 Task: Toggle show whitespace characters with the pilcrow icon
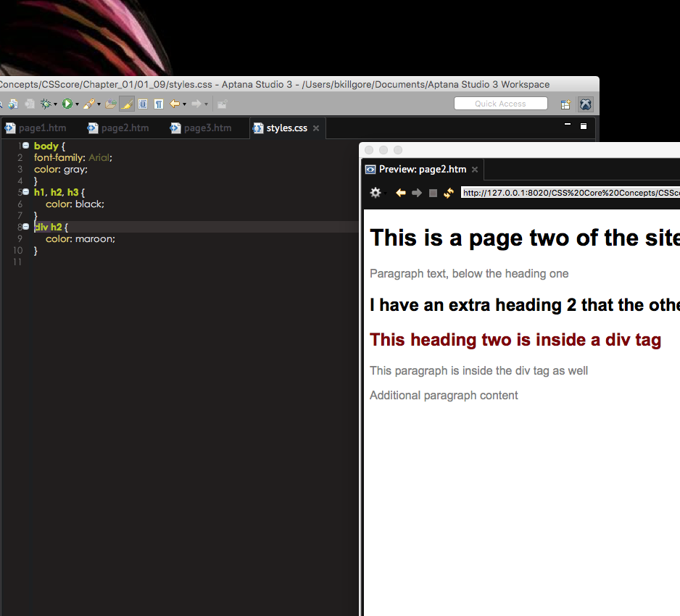(x=159, y=104)
